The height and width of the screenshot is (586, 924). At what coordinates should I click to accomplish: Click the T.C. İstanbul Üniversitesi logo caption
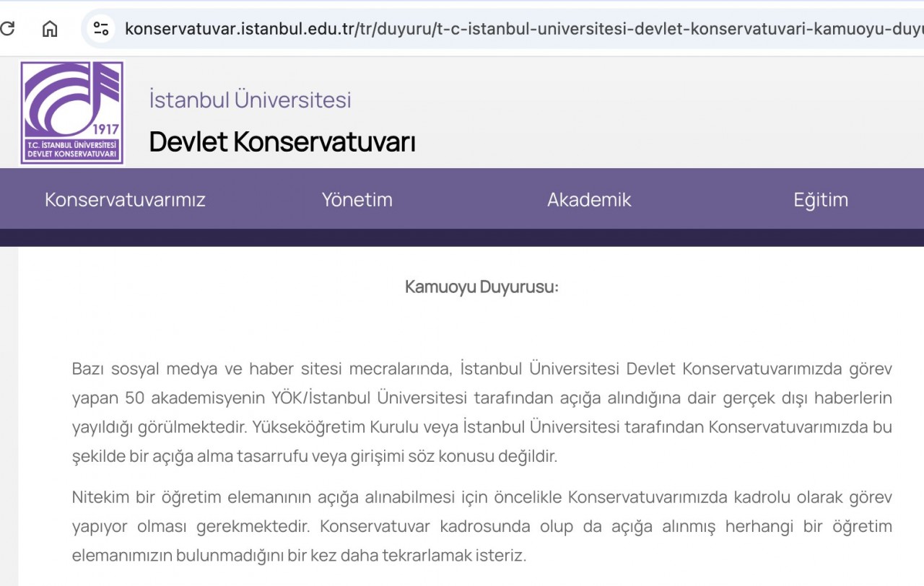[x=71, y=149]
